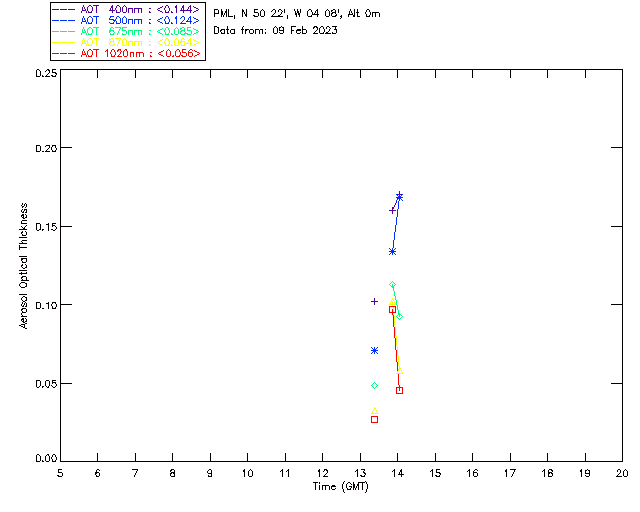Click the x-axis tick label 10
This screenshot has width=640, height=512.
coord(247,473)
